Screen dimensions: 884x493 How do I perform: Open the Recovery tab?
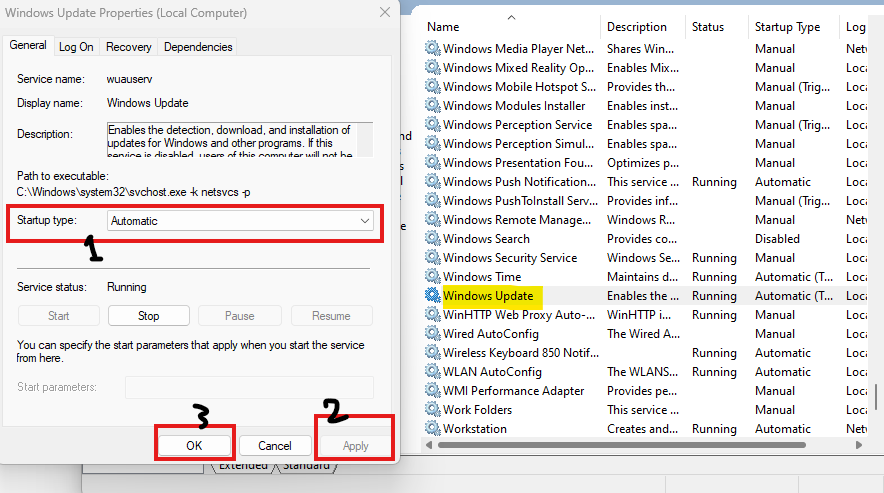pyautogui.click(x=129, y=47)
